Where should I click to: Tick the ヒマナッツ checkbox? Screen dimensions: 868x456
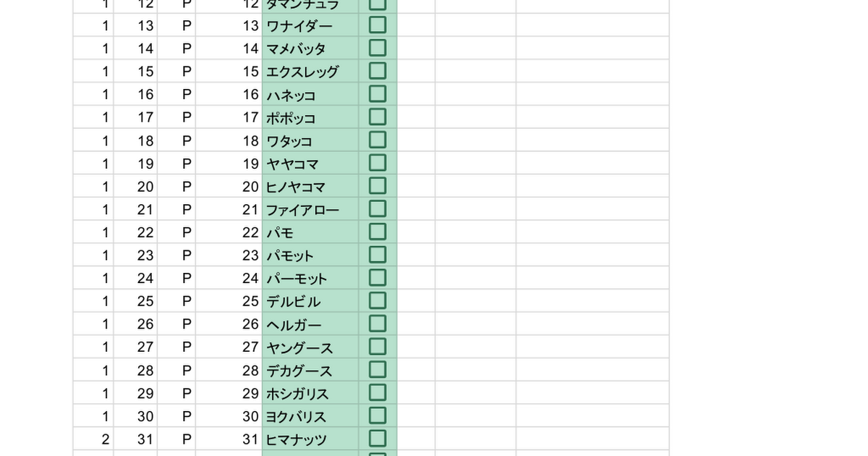[378, 439]
